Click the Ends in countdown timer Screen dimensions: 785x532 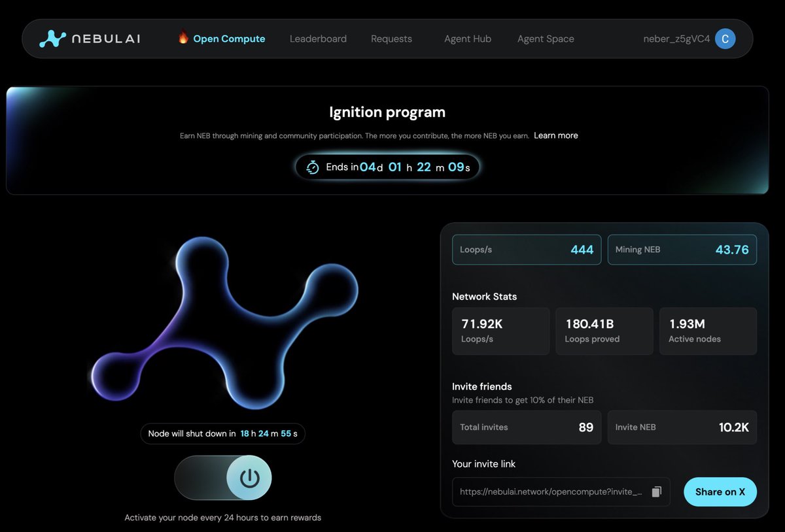[387, 167]
